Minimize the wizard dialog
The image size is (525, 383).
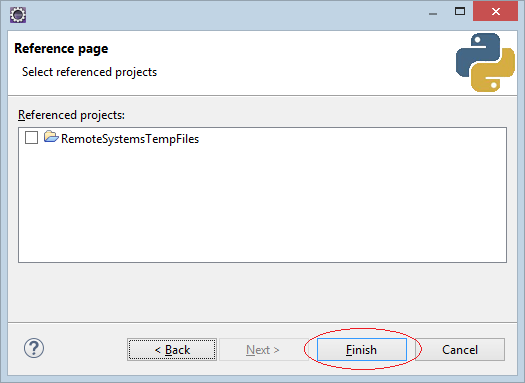click(x=433, y=13)
